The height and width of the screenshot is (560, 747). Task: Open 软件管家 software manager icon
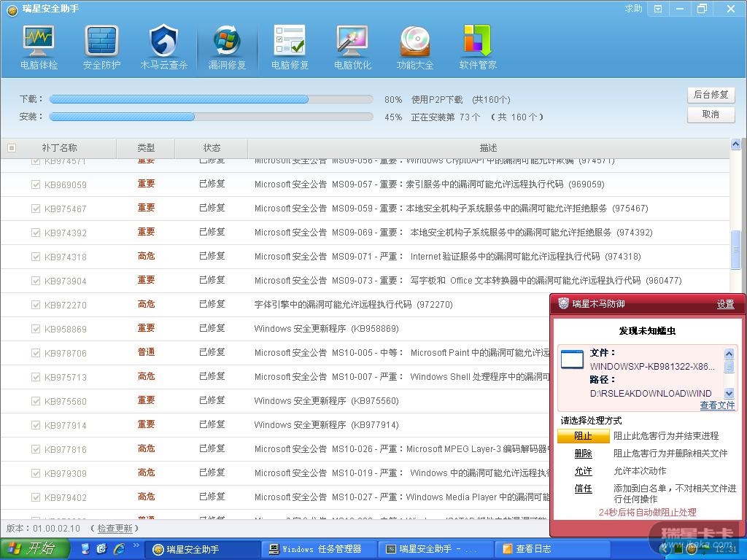click(x=478, y=47)
